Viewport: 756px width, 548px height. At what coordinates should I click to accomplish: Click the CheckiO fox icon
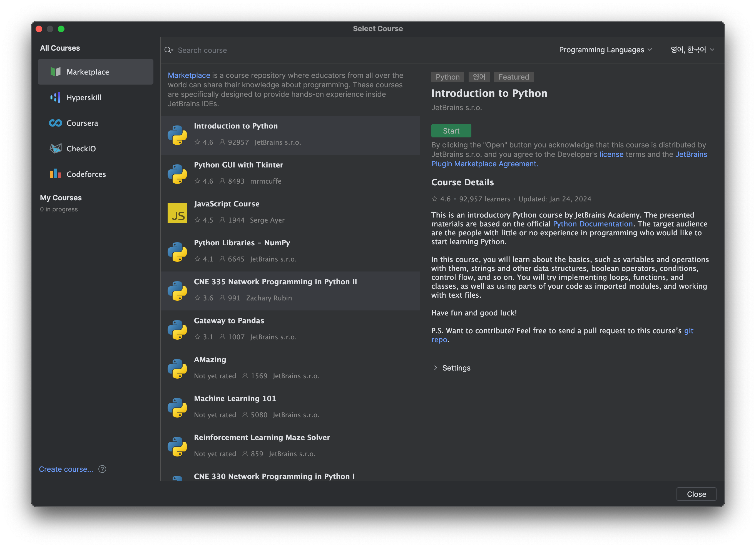[55, 149]
